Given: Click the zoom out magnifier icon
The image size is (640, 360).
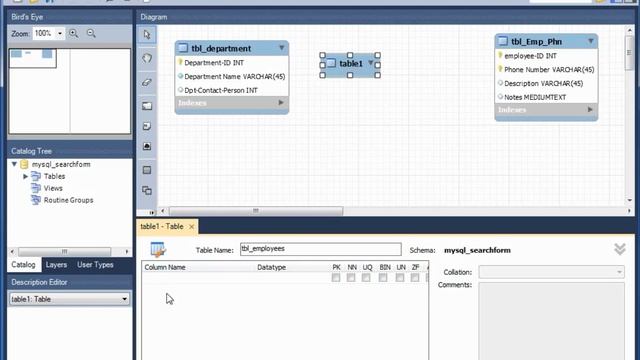Looking at the screenshot, I should (x=91, y=33).
